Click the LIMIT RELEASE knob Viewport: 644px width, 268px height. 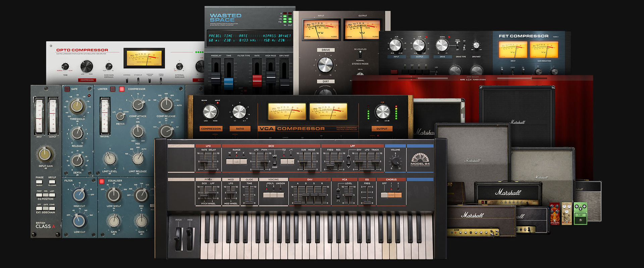(138, 158)
